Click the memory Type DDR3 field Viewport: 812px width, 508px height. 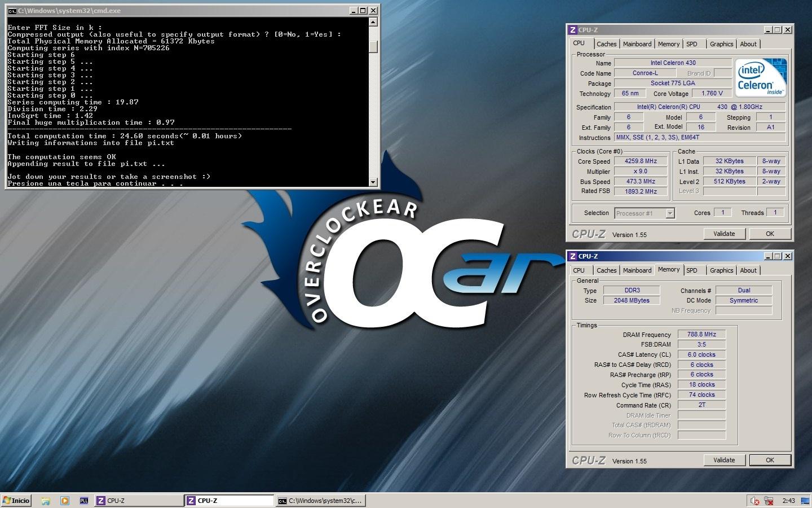coord(632,290)
